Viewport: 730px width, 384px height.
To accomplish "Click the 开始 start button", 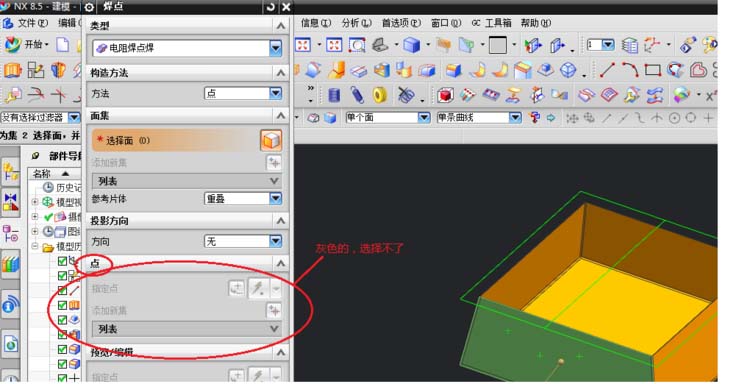I will point(26,45).
